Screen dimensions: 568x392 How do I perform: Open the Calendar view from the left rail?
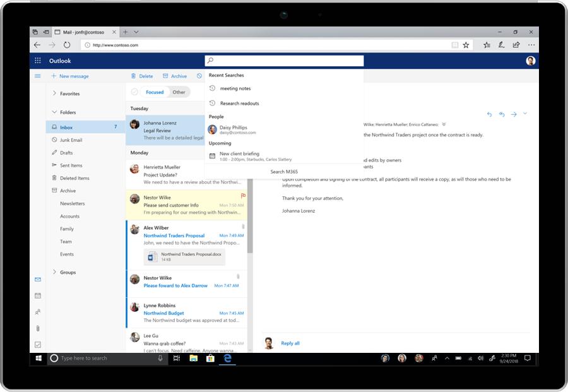pyautogui.click(x=37, y=295)
